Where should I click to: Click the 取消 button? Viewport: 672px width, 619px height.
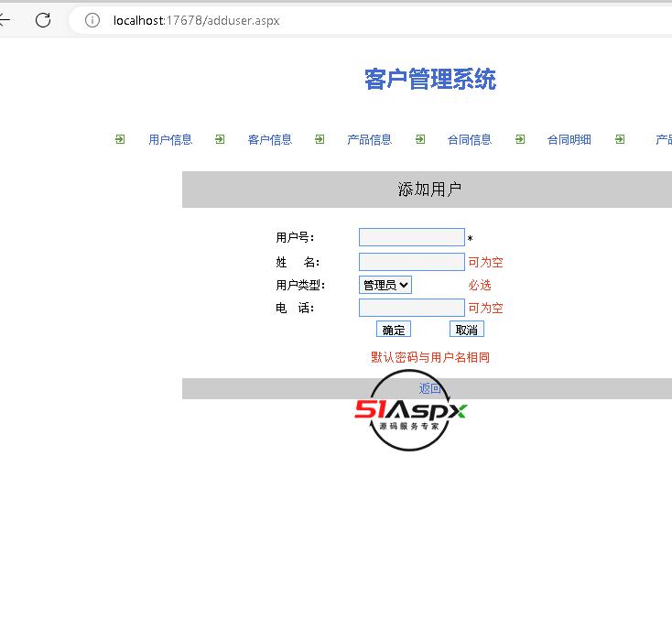coord(467,330)
